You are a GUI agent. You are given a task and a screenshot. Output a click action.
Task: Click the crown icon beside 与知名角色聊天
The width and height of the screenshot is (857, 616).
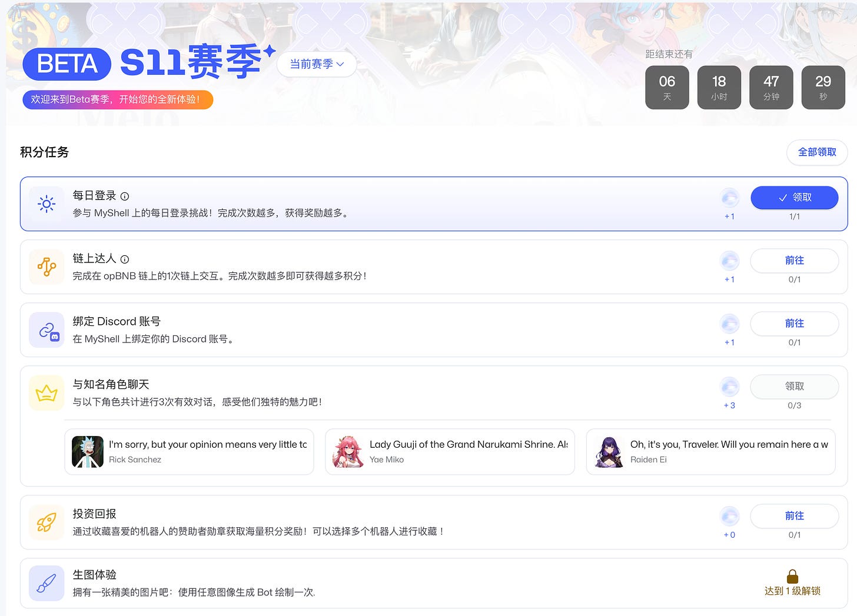pyautogui.click(x=46, y=392)
